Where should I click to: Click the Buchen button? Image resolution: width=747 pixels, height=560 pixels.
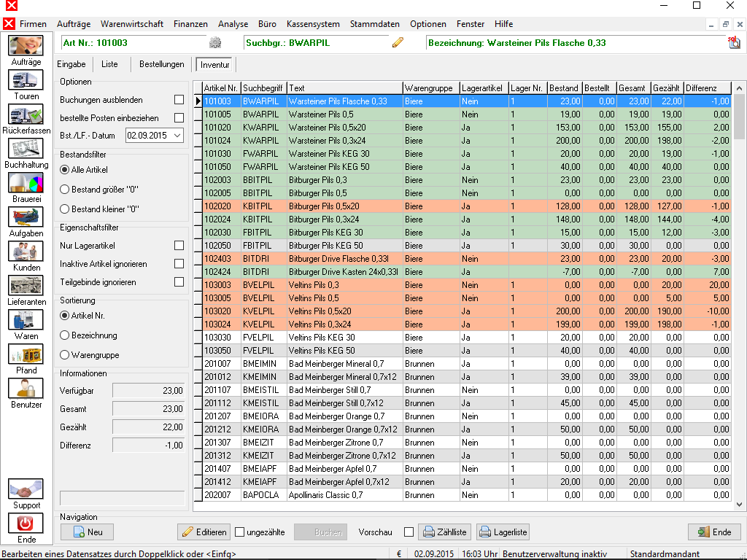click(x=321, y=532)
